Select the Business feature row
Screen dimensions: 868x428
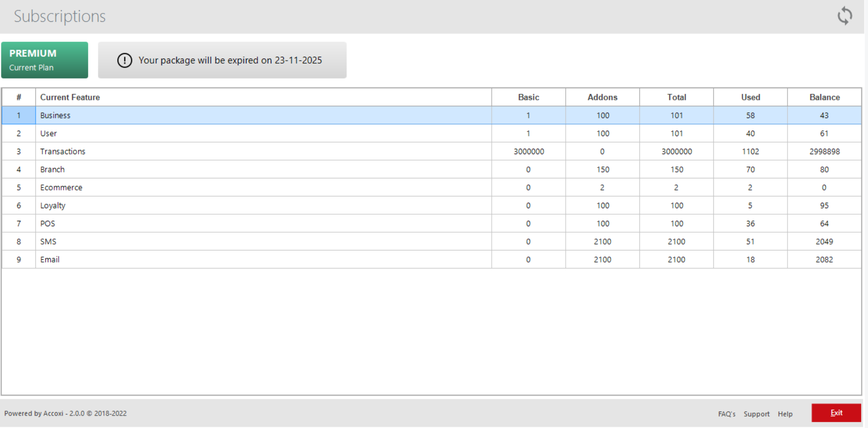(x=432, y=115)
